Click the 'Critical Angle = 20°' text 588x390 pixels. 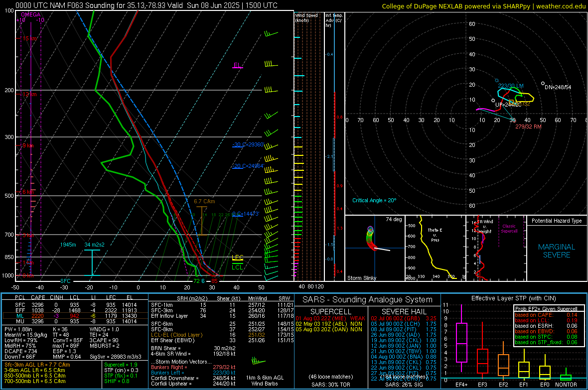(374, 200)
